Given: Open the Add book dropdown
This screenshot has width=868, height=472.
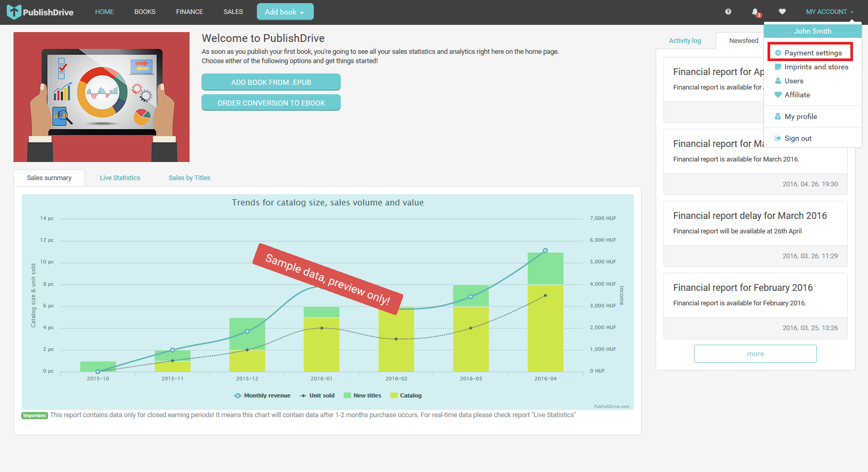Looking at the screenshot, I should [x=285, y=11].
